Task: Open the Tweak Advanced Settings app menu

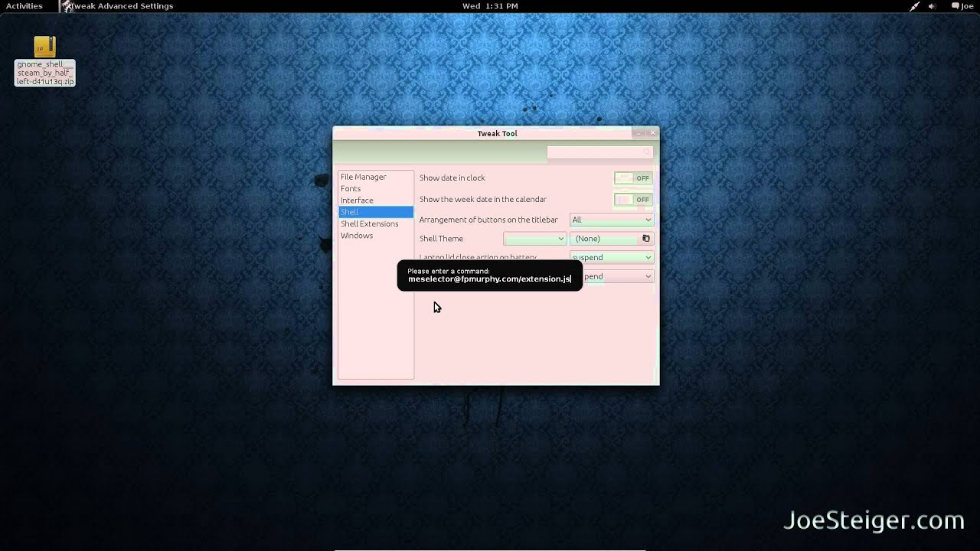Action: (119, 6)
